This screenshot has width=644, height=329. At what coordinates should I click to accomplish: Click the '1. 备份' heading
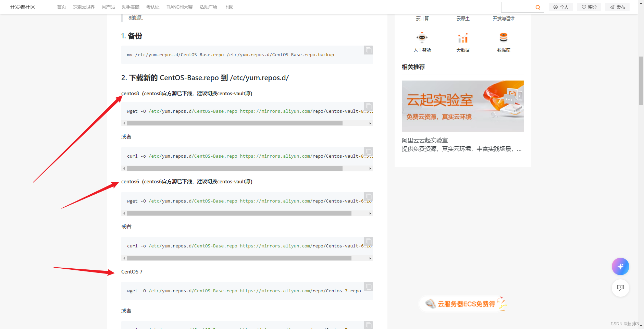pos(132,36)
